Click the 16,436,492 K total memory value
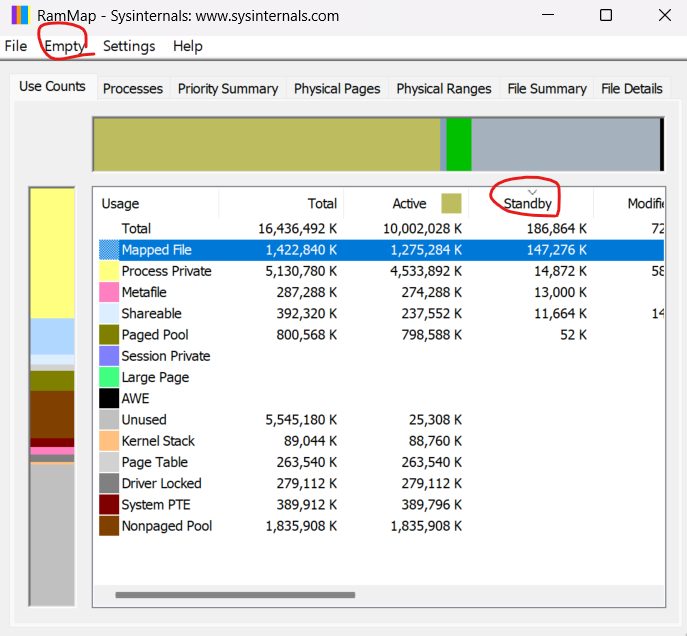687x636 pixels. coord(297,229)
